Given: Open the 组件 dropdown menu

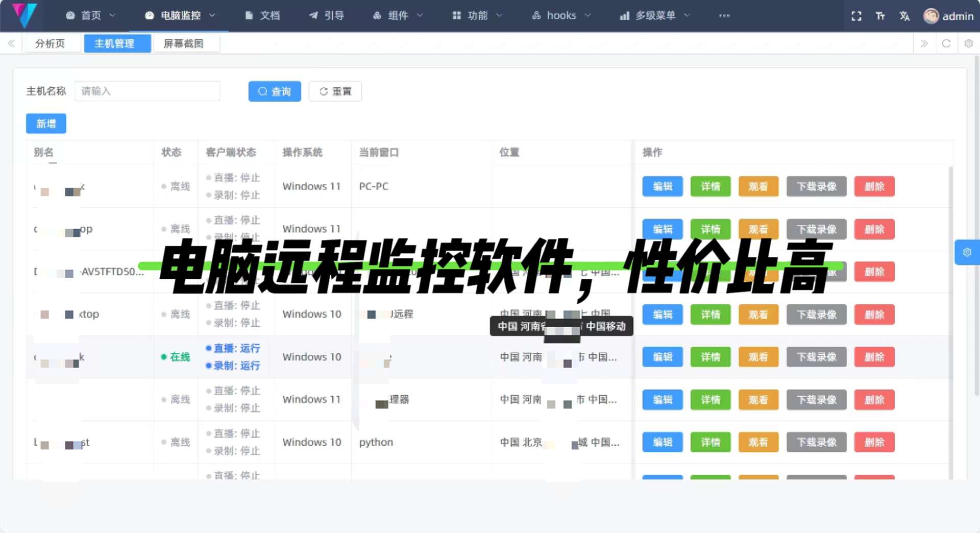Looking at the screenshot, I should (398, 15).
